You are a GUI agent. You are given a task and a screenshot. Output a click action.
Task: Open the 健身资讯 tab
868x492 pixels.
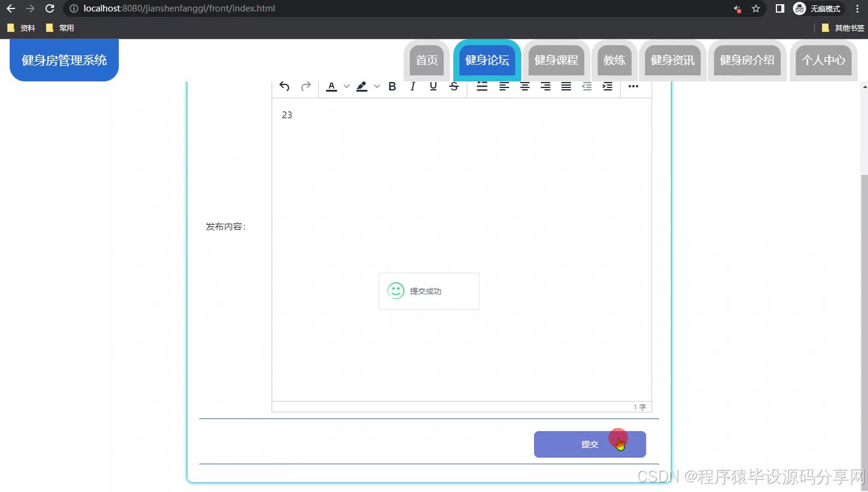pos(673,60)
